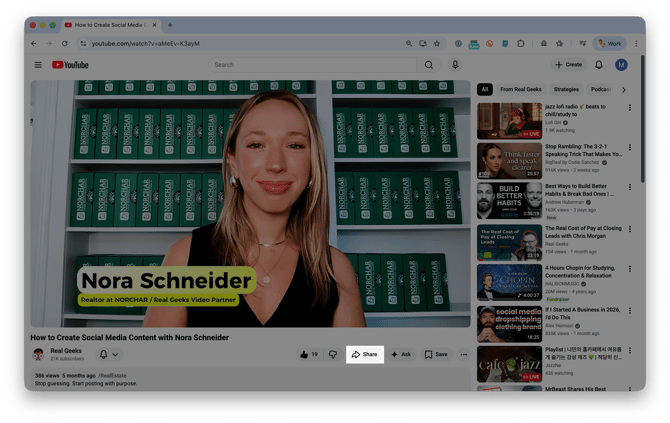Open the Real Geeks channel name
Screen dimensions: 670x423
66,350
